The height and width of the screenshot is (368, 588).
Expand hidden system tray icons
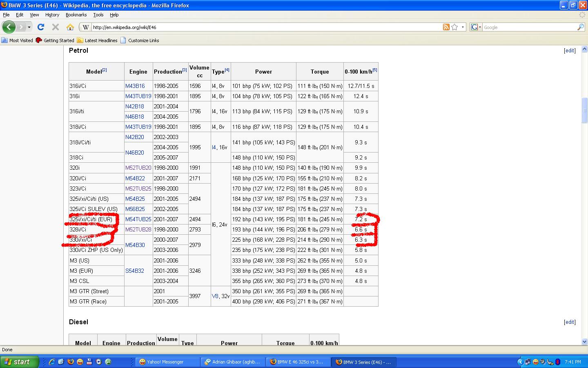click(520, 362)
